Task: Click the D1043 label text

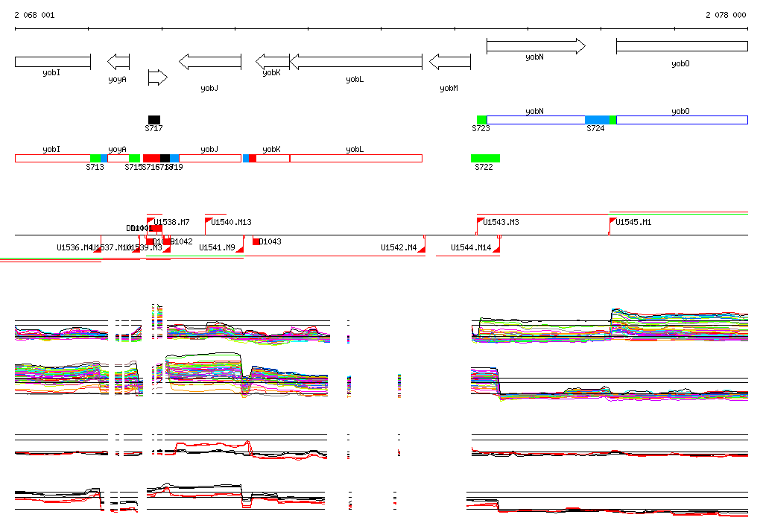Action: (270, 242)
